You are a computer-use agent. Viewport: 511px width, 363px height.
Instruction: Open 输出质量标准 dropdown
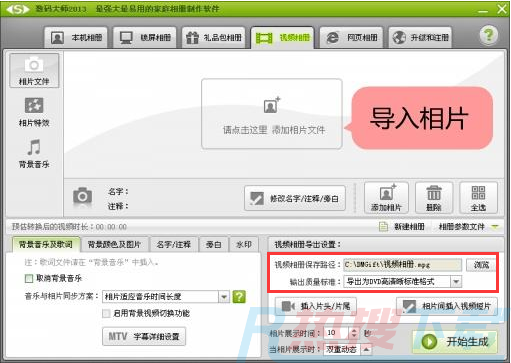pyautogui.click(x=402, y=282)
